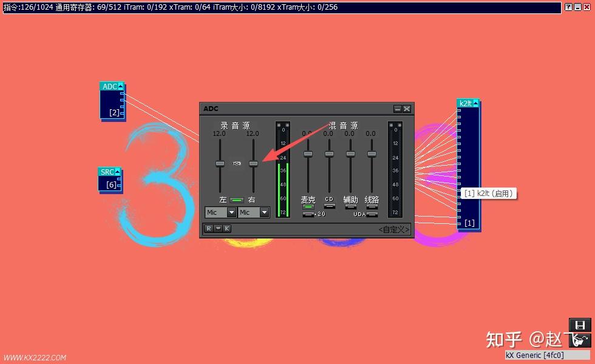Click the save settings floppy disk icon
This screenshot has height=364, width=595.
point(580,325)
